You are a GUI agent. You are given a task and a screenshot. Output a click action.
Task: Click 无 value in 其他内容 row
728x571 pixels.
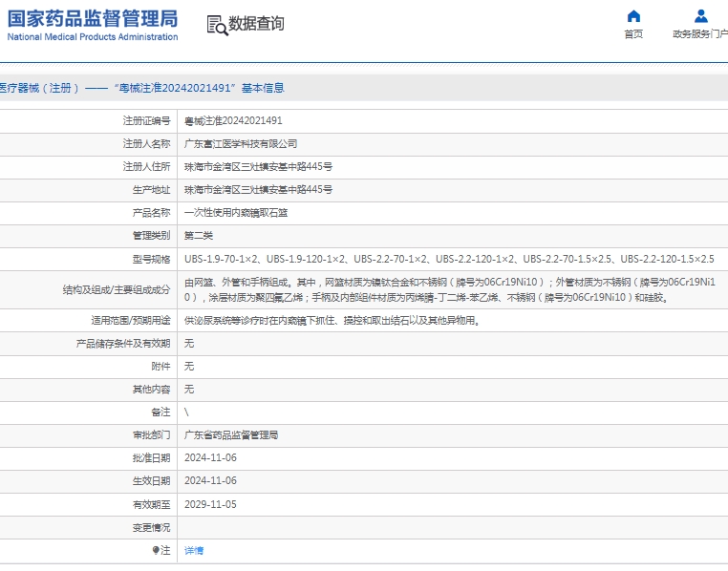point(189,390)
